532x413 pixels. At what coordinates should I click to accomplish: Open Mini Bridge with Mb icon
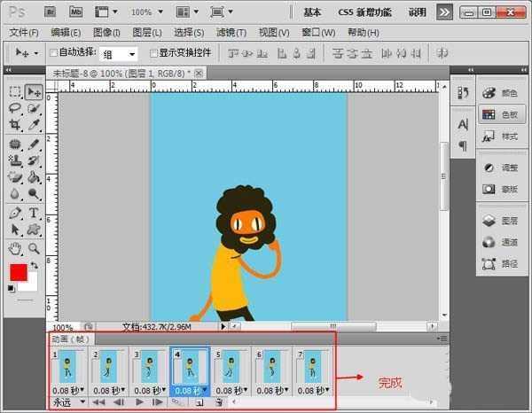coord(75,13)
